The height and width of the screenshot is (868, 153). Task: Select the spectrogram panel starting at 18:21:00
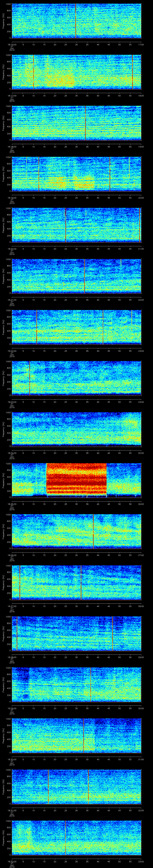coord(77,276)
